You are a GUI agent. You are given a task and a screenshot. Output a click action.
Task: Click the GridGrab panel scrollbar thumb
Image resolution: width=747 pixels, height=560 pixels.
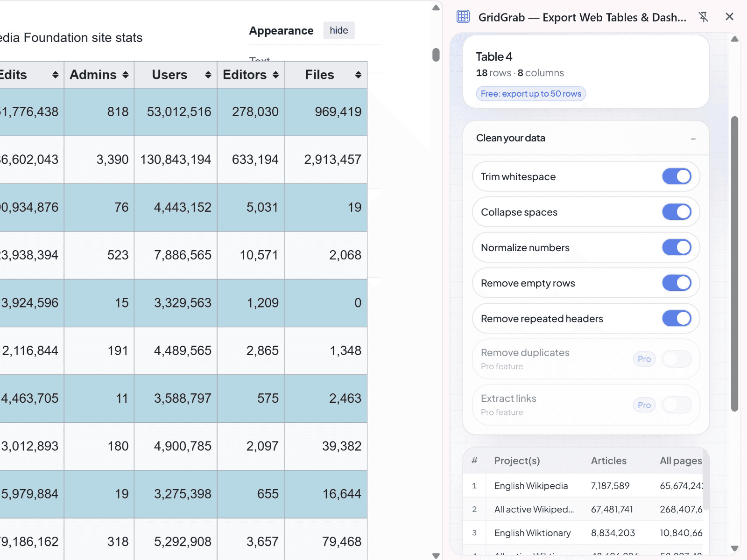[x=734, y=264]
